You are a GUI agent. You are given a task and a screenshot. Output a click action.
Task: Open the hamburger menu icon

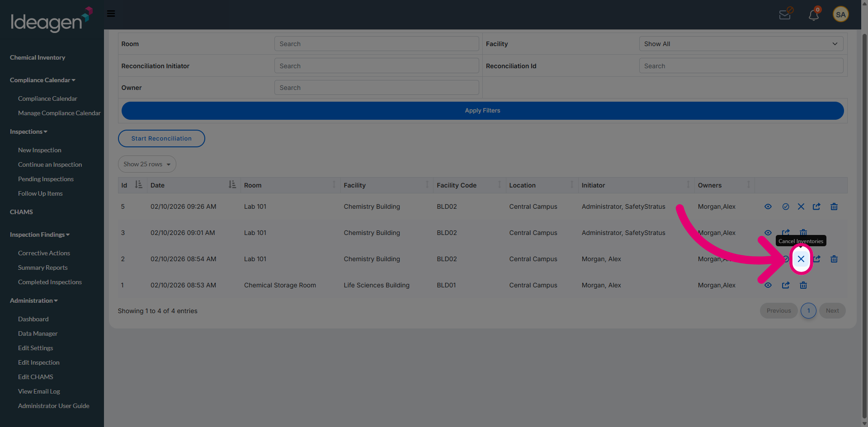pos(111,14)
